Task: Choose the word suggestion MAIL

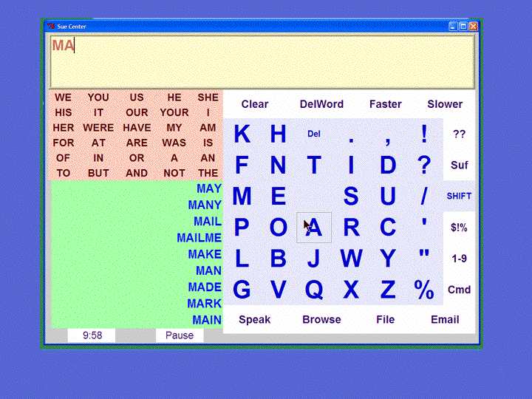Action: tap(208, 222)
